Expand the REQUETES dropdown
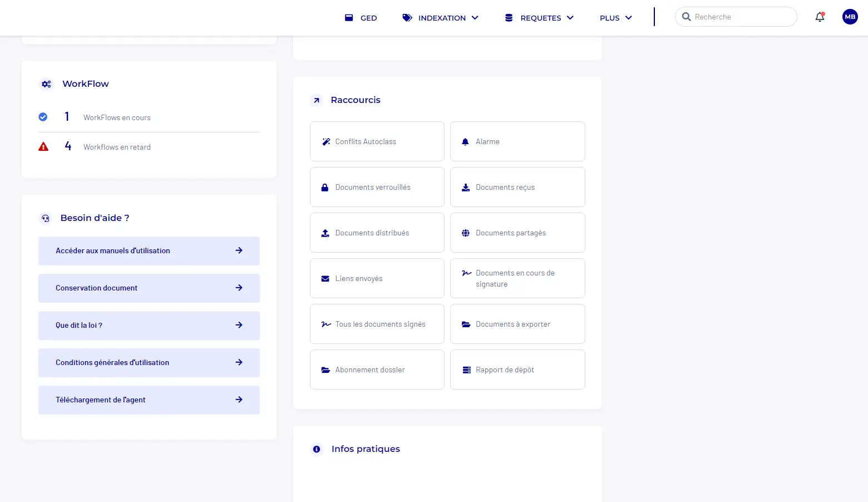The image size is (868, 502). pyautogui.click(x=539, y=17)
